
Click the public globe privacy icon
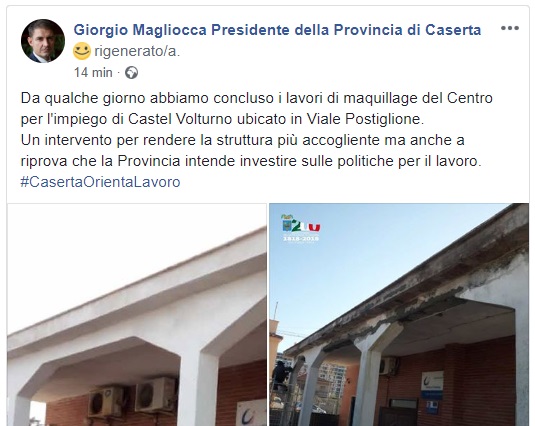(131, 73)
